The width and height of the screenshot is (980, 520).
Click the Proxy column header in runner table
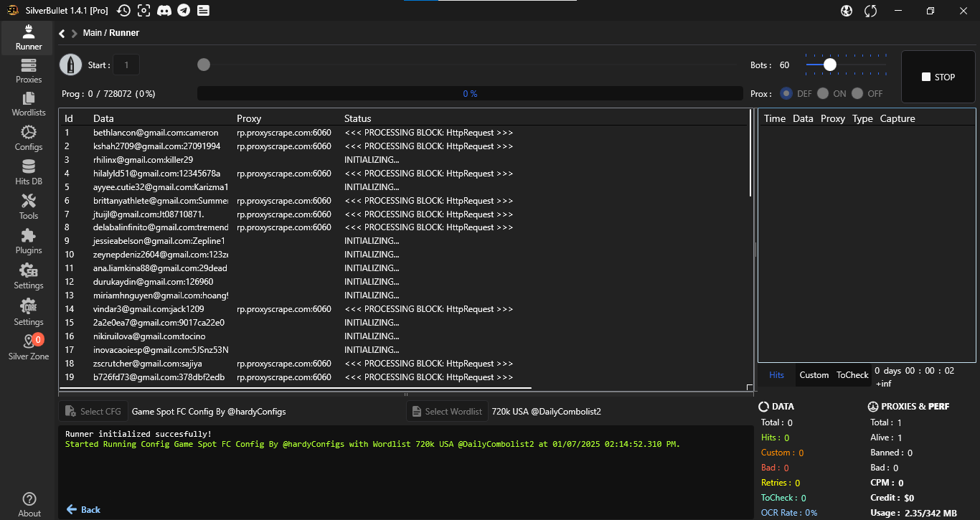(x=249, y=118)
